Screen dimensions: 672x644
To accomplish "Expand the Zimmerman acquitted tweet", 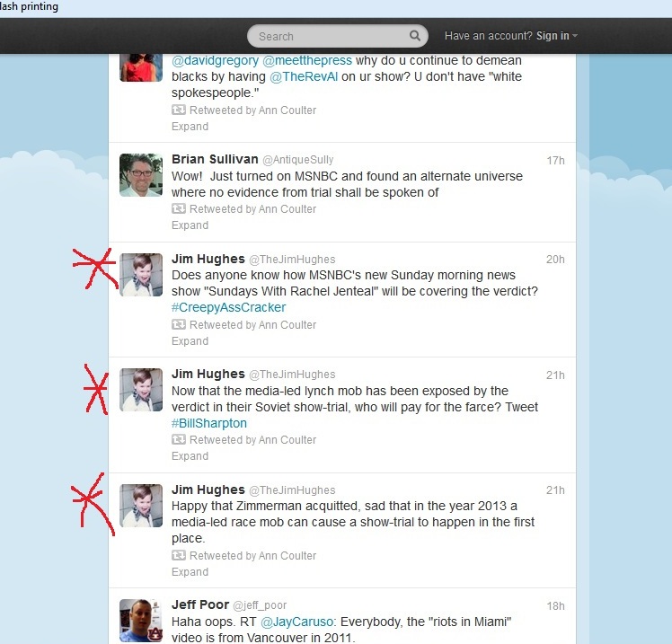I will [190, 572].
